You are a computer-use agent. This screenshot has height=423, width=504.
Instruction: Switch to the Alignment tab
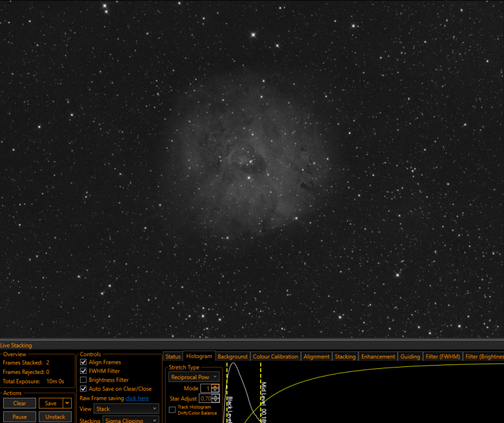tap(316, 356)
